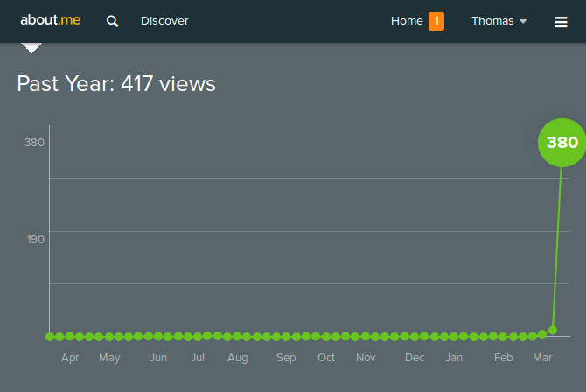The width and height of the screenshot is (586, 392).
Task: Click the 190 y-axis label
Action: point(36,240)
